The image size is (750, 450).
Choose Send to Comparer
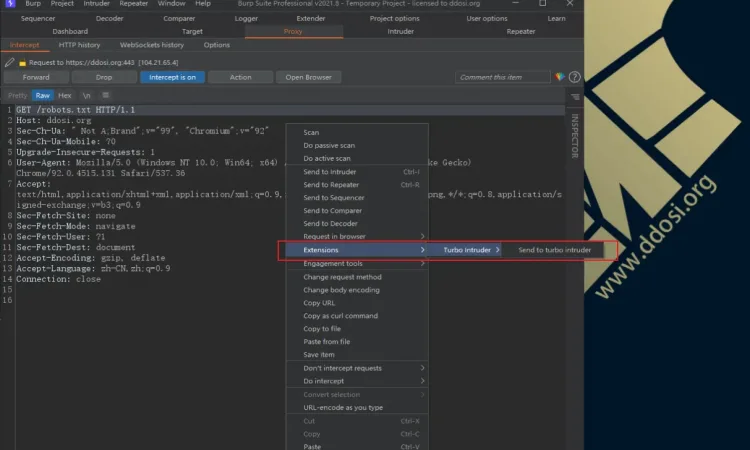pos(357,210)
